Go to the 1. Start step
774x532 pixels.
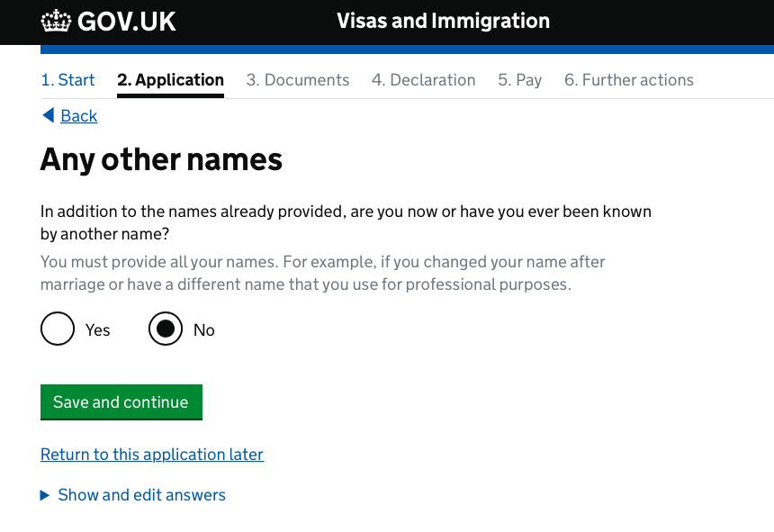[x=67, y=80]
